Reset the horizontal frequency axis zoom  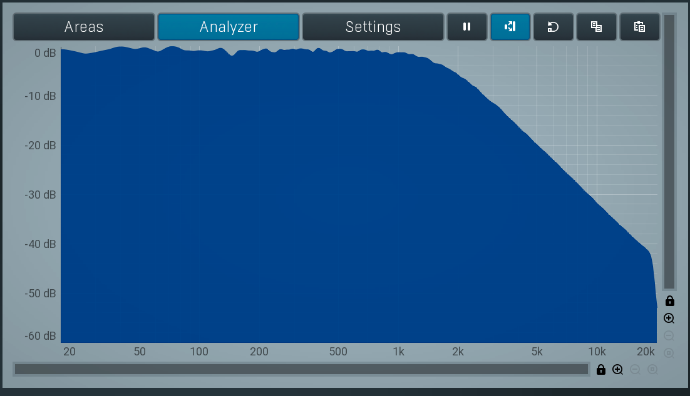click(653, 370)
